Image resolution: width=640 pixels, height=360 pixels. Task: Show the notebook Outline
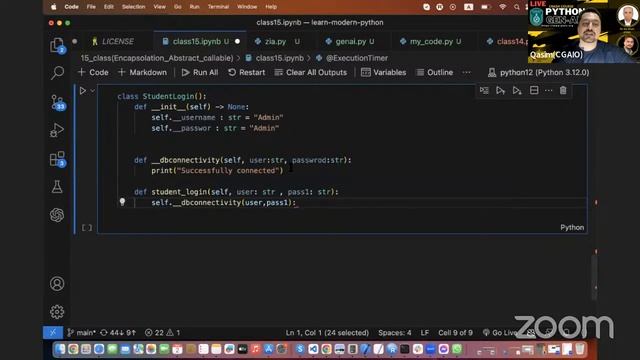[435, 72]
